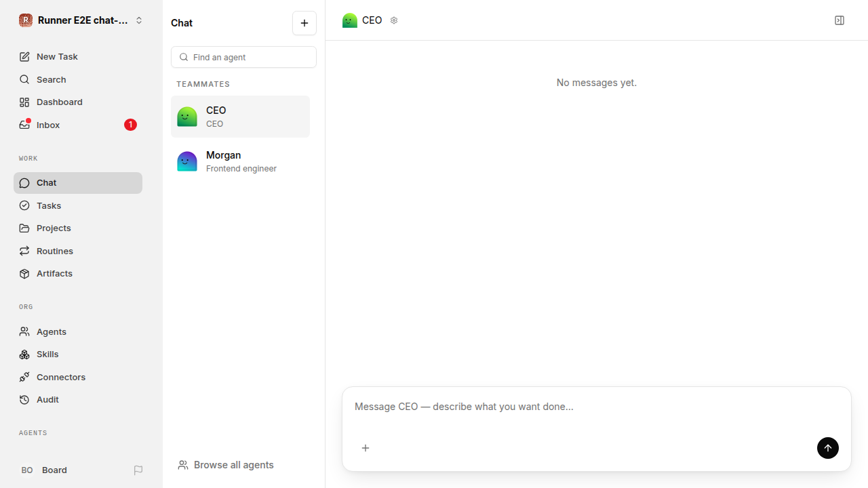Open the Projects section
The height and width of the screenshot is (488, 868).
point(78,228)
